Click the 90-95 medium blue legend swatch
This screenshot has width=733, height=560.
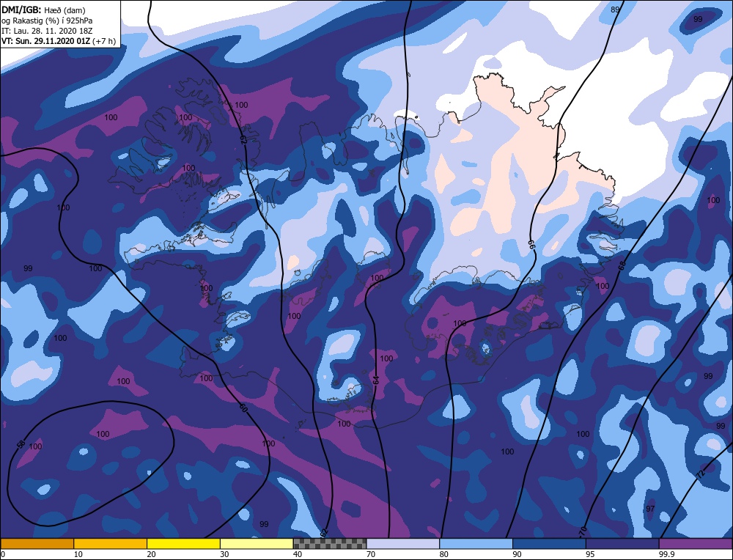click(x=549, y=543)
